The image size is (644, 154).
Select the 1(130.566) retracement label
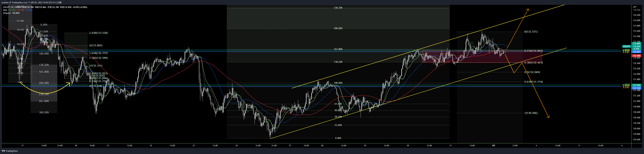(x=531, y=113)
